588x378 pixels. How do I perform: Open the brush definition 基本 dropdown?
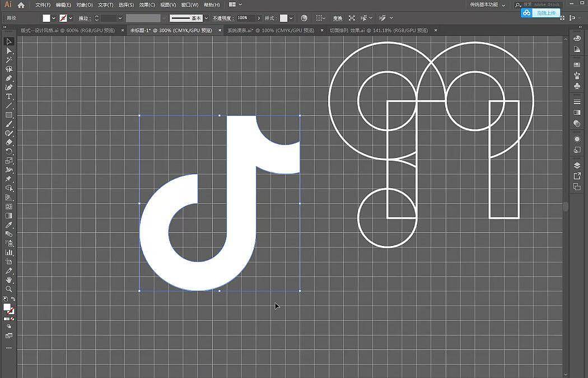206,18
